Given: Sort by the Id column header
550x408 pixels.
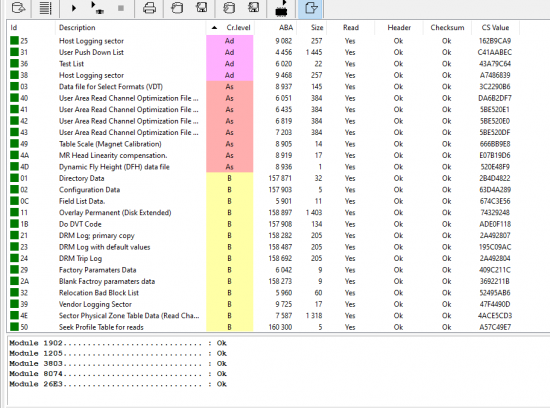Looking at the screenshot, I should pyautogui.click(x=14, y=27).
